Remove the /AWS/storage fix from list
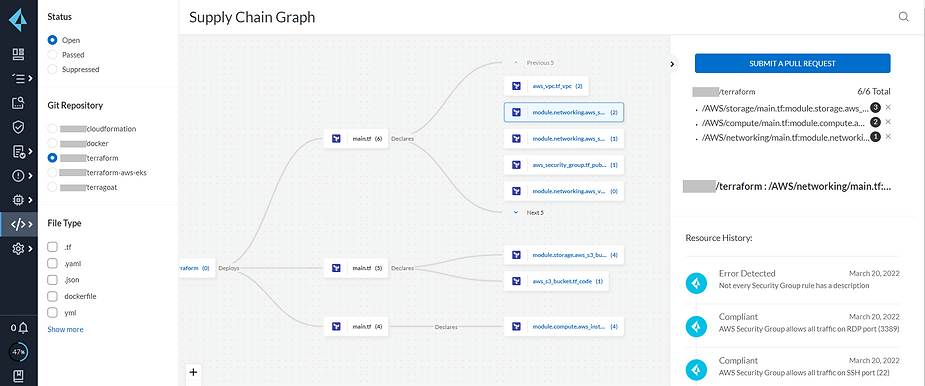The height and width of the screenshot is (386, 925). (x=888, y=107)
